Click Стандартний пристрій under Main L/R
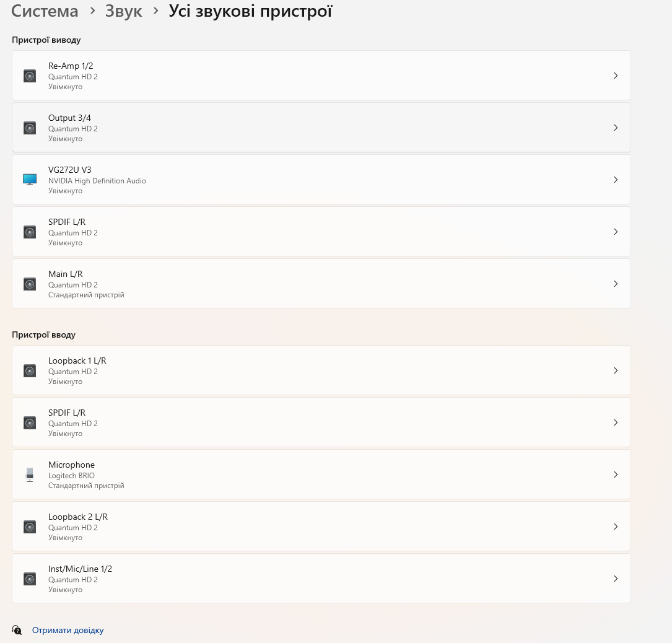The height and width of the screenshot is (643, 672). (86, 295)
